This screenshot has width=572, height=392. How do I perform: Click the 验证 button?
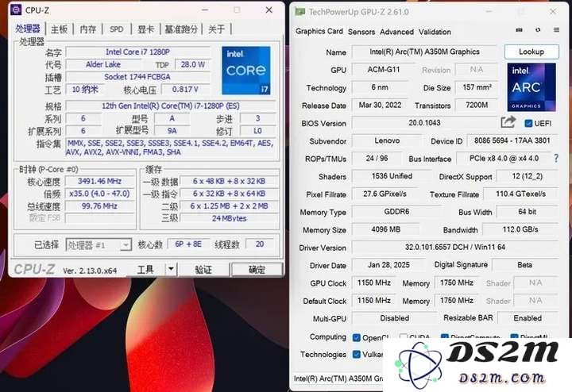203,269
